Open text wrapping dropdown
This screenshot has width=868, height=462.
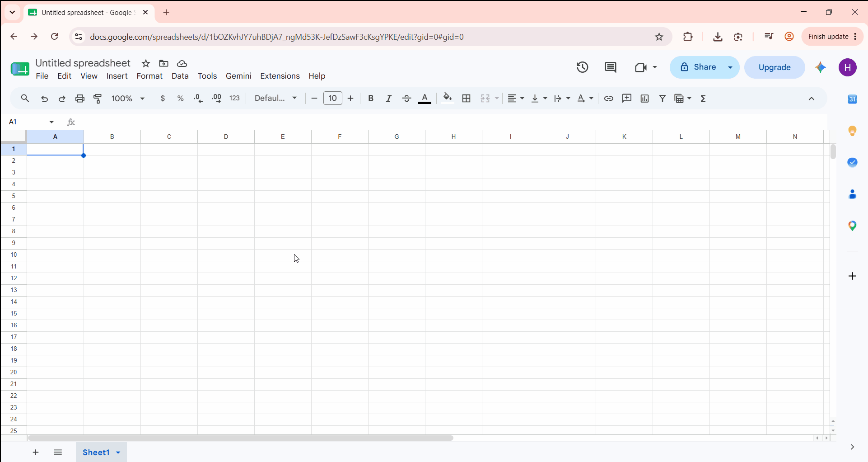point(562,98)
